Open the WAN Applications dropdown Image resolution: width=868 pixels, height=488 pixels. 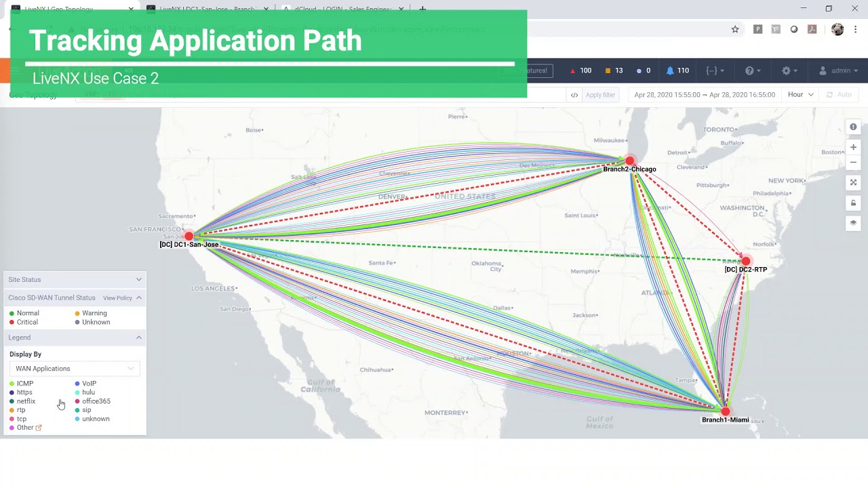pos(75,369)
